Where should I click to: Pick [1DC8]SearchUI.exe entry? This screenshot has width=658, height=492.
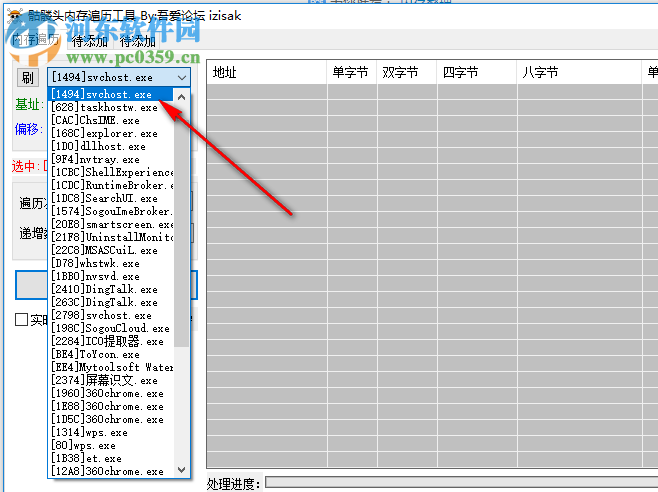pos(111,199)
